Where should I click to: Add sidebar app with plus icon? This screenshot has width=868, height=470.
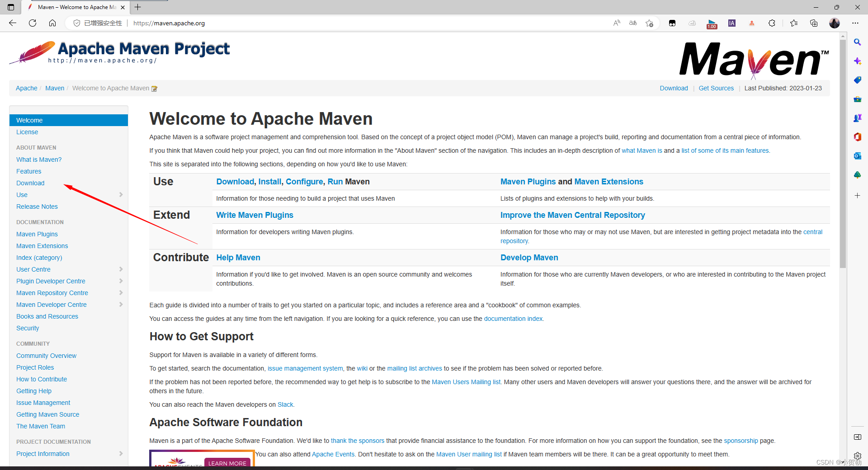[857, 195]
